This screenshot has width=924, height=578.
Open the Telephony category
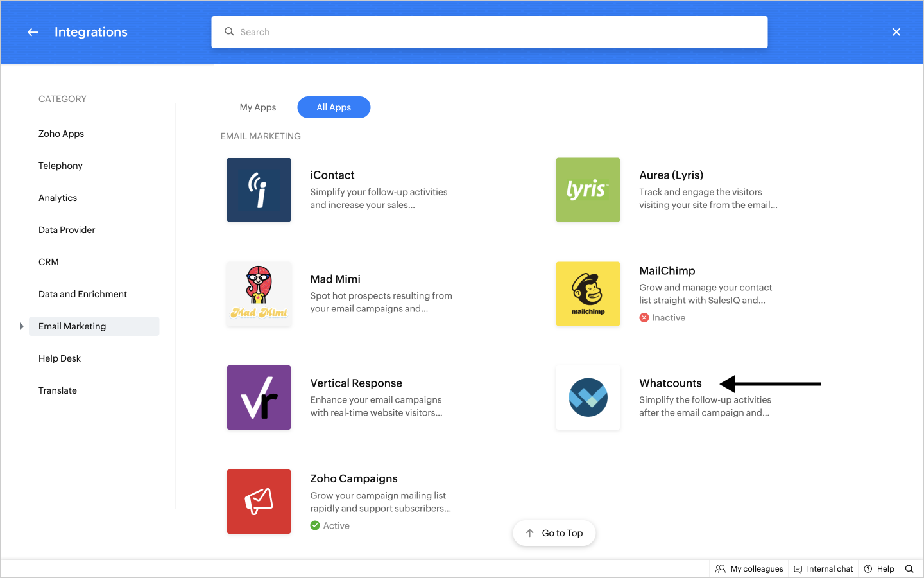click(x=60, y=166)
